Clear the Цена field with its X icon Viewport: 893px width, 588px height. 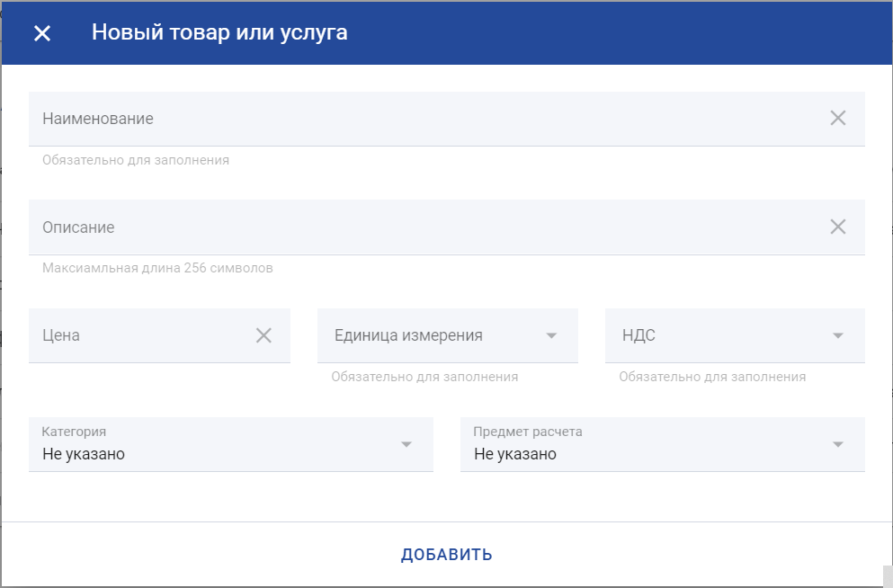point(263,335)
